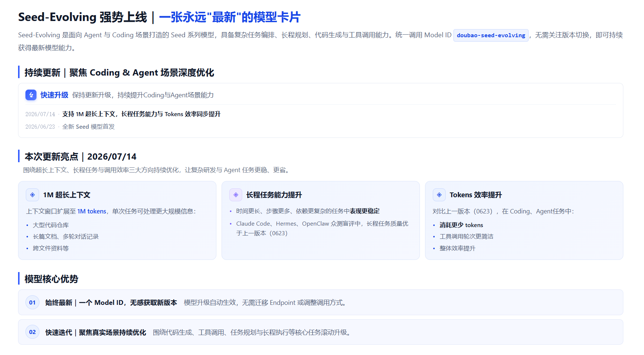The height and width of the screenshot is (355, 644).
Task: Click the section heading 持续更新｜聚焦 Coding & Agent 场景深度优化
Action: (119, 73)
